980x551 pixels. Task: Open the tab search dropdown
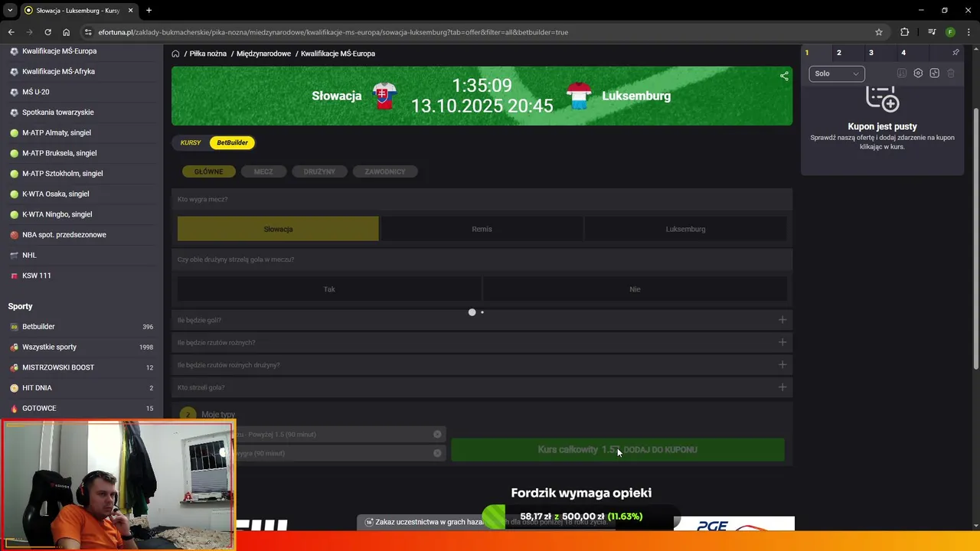click(x=10, y=11)
